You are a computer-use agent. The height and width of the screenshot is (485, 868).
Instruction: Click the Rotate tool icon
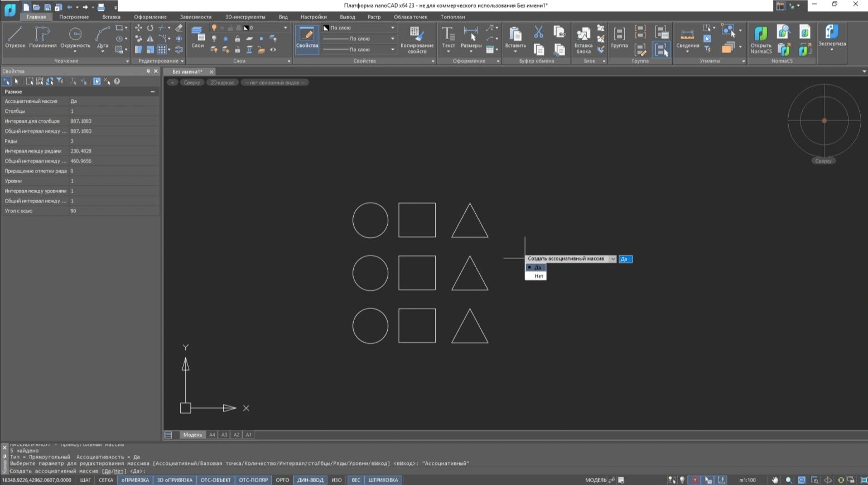pyautogui.click(x=150, y=28)
